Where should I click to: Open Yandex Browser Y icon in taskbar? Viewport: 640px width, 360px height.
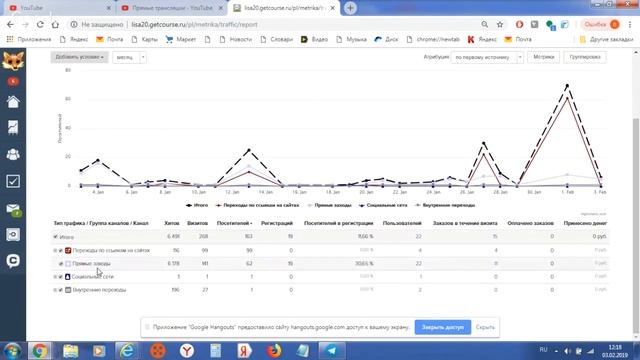pyautogui.click(x=187, y=351)
